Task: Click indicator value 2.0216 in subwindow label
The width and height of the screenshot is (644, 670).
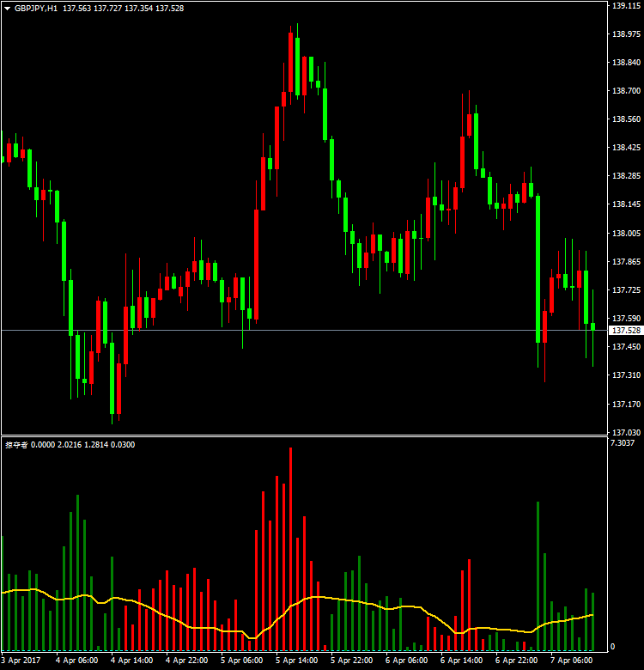Action: point(70,445)
